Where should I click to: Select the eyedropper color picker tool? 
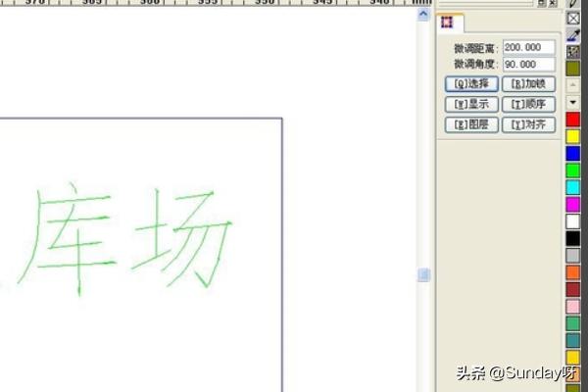[573, 34]
